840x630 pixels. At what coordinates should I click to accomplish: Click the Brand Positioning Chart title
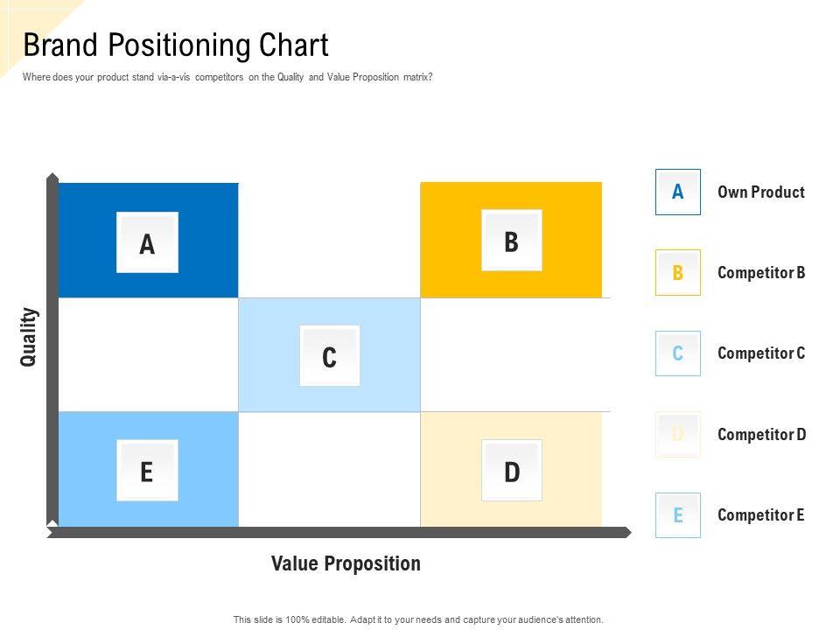click(x=176, y=45)
